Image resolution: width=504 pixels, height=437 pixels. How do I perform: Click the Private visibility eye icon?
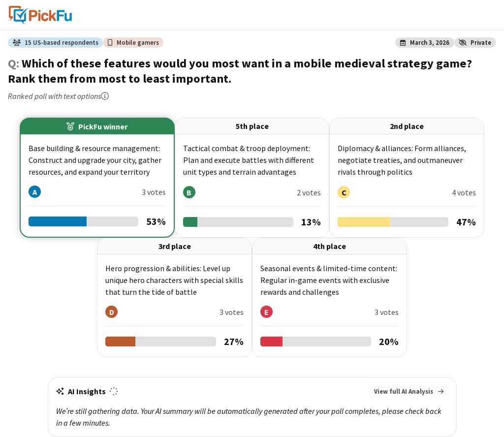(x=463, y=43)
